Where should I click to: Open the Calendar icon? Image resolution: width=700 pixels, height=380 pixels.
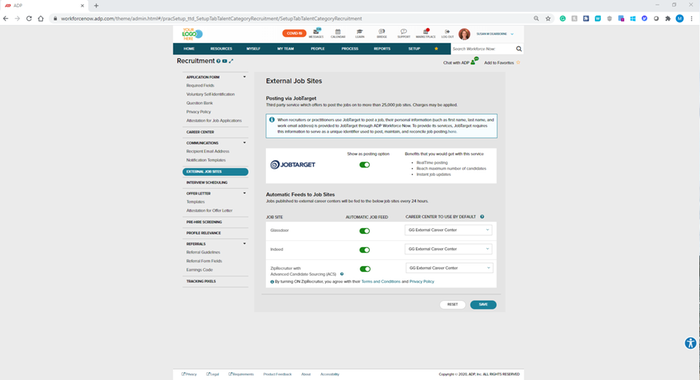(x=338, y=33)
